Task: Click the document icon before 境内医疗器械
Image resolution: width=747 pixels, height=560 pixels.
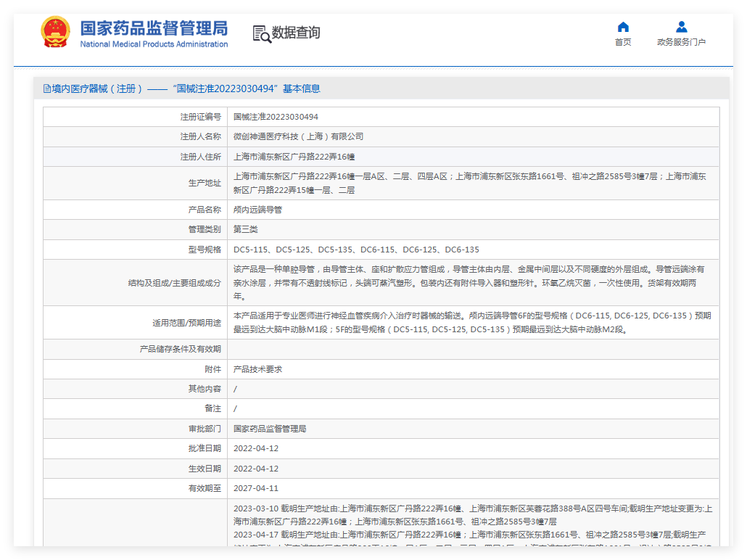Action: (x=46, y=88)
